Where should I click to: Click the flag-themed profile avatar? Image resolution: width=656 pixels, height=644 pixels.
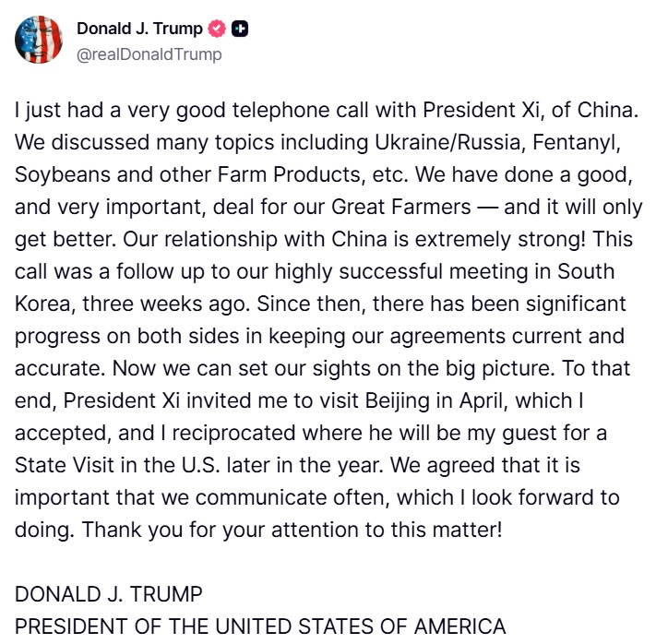click(x=39, y=39)
